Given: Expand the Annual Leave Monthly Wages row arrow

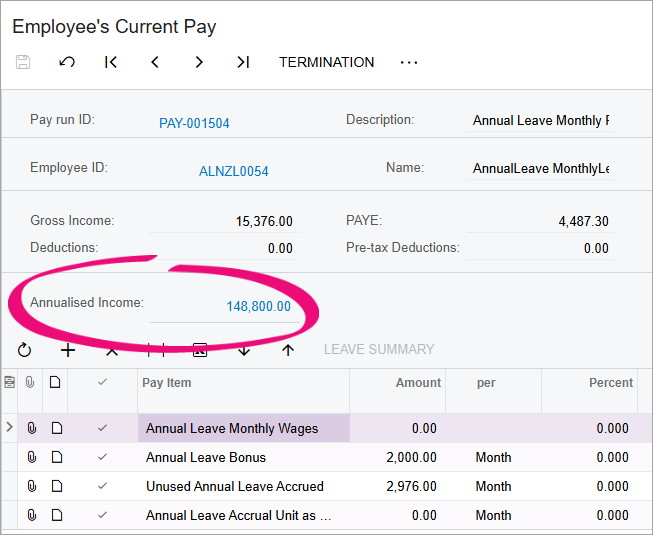Looking at the screenshot, I should click(10, 427).
